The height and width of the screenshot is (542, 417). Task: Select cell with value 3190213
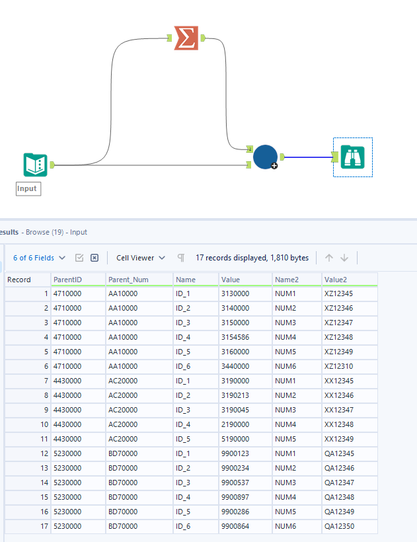(x=245, y=395)
